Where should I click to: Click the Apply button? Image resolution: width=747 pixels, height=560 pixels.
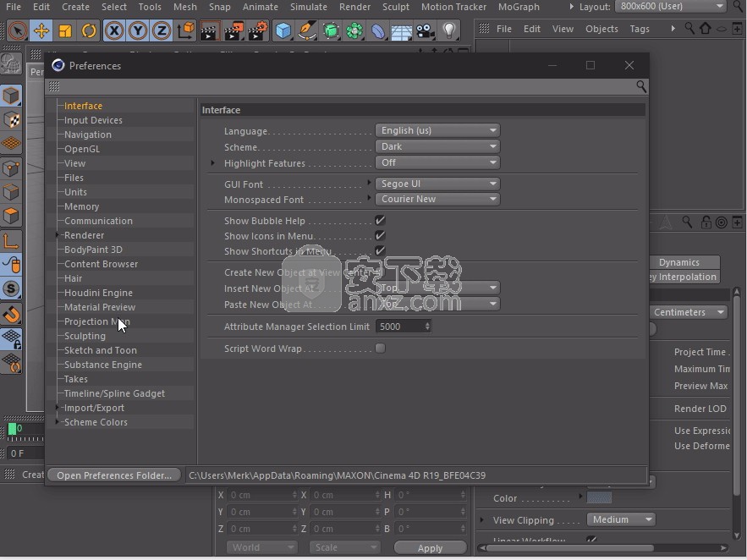pyautogui.click(x=431, y=548)
